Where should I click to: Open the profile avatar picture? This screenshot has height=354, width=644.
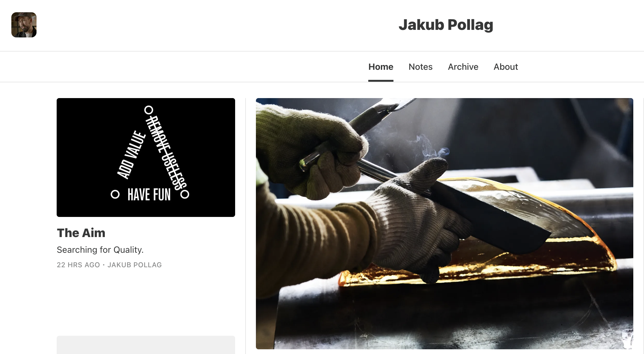pos(24,25)
